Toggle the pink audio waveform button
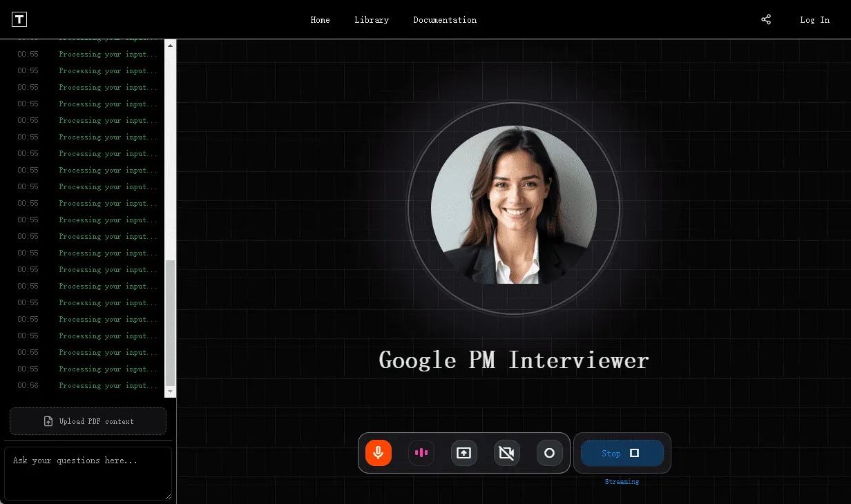This screenshot has height=504, width=851. pyautogui.click(x=421, y=453)
